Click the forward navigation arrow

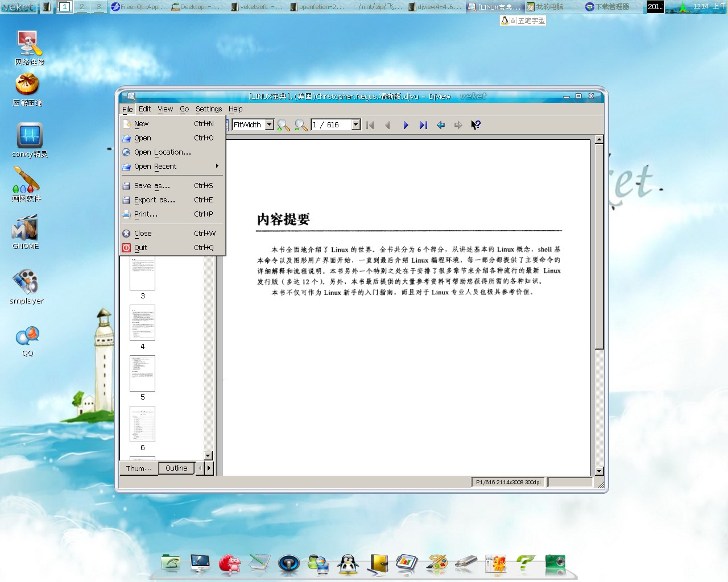(458, 125)
